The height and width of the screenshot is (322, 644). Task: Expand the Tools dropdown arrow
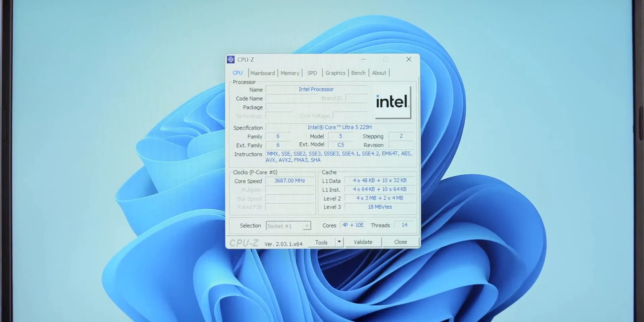(x=339, y=242)
